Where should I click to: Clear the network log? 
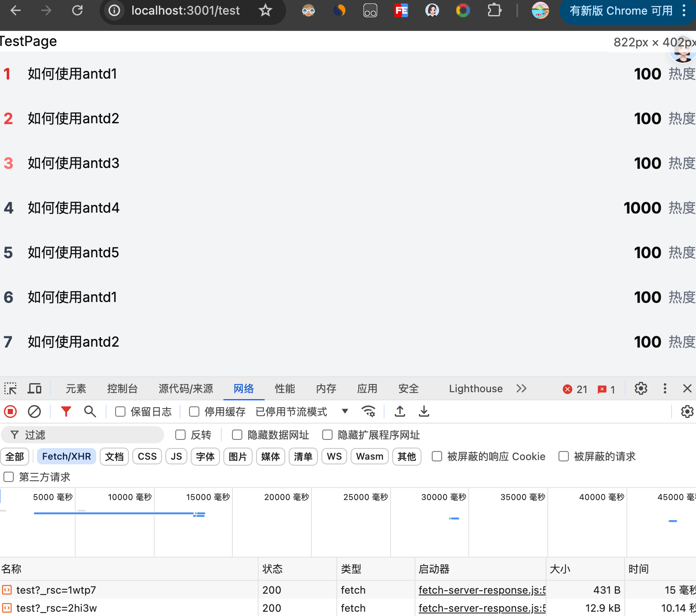(x=34, y=412)
